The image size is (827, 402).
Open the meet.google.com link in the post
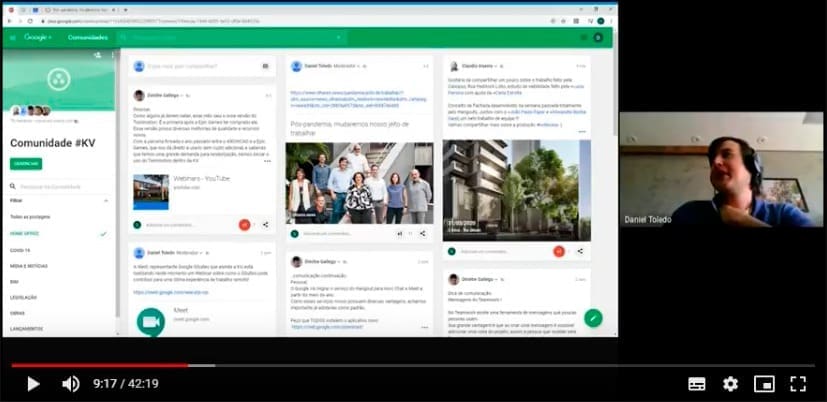pos(170,292)
